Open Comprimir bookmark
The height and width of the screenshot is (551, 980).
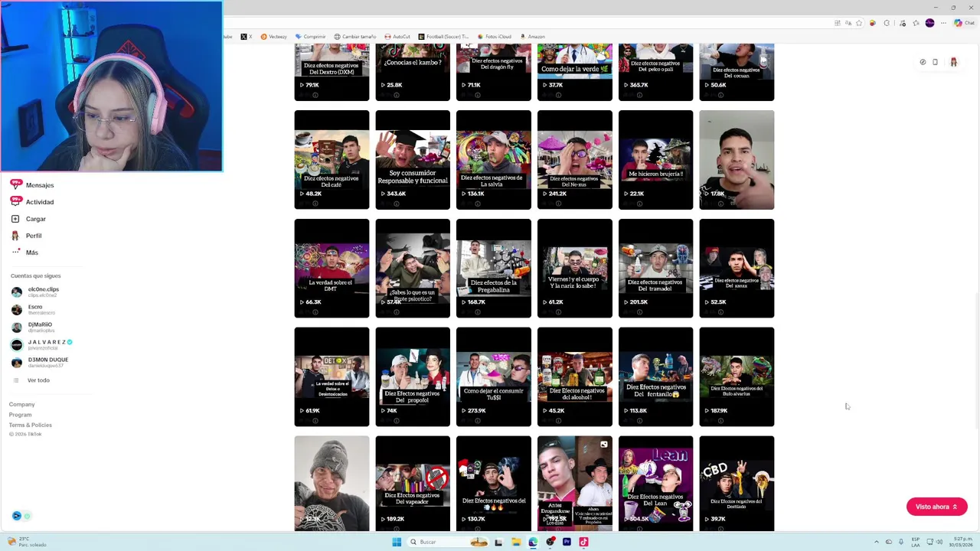(310, 36)
